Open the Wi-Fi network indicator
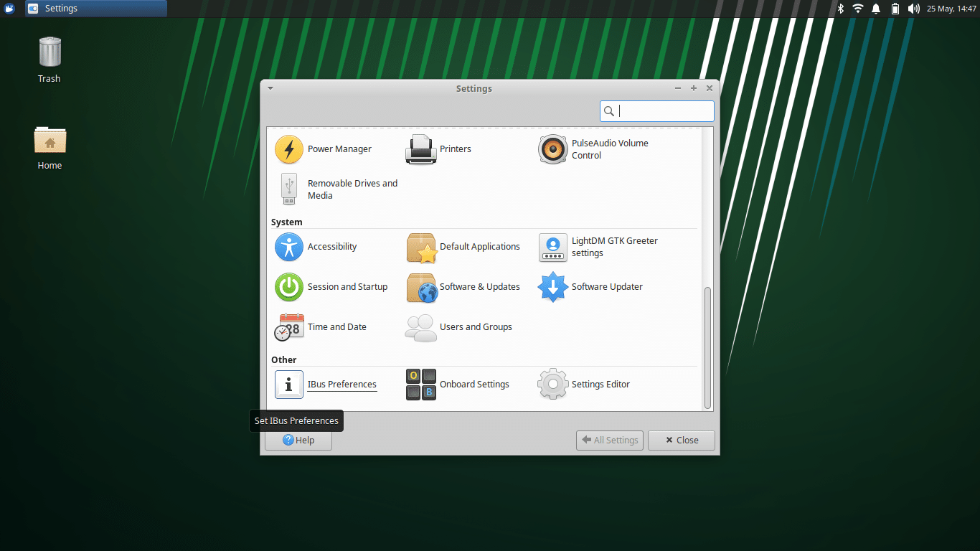 pos(858,9)
